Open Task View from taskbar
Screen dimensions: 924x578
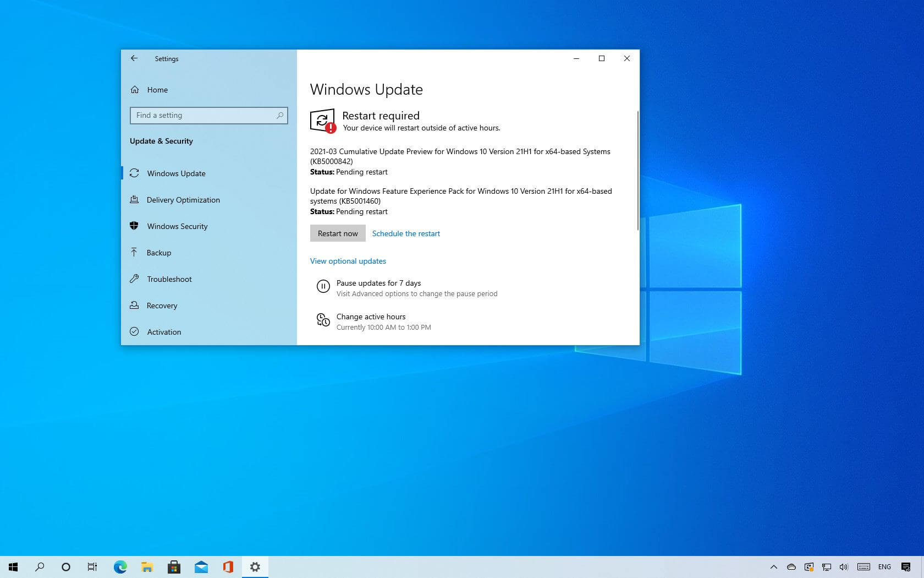92,567
